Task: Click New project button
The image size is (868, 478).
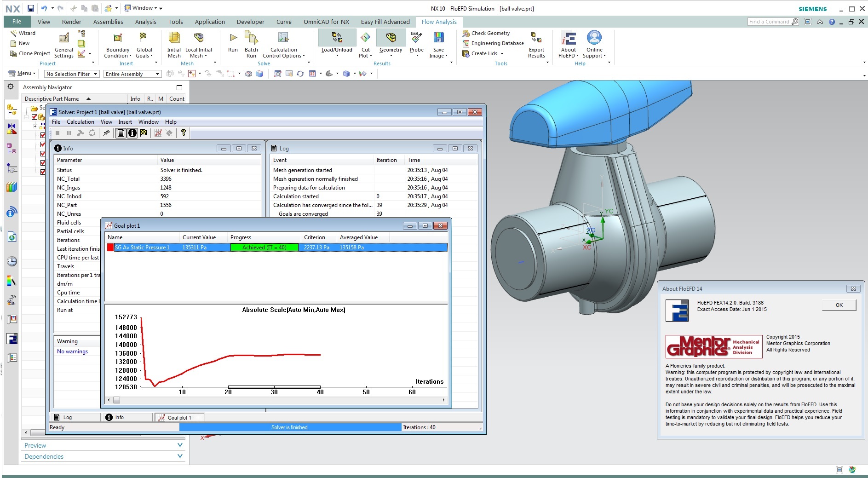Action: click(20, 43)
